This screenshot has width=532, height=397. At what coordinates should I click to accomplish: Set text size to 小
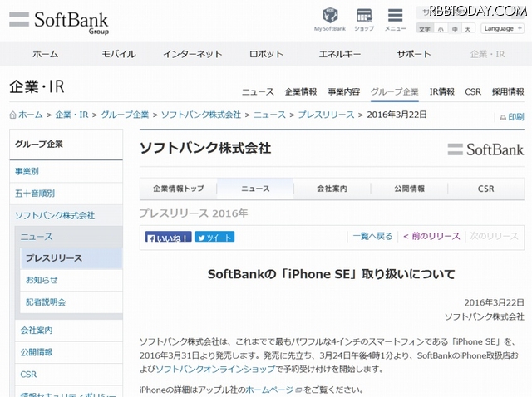pyautogui.click(x=441, y=29)
